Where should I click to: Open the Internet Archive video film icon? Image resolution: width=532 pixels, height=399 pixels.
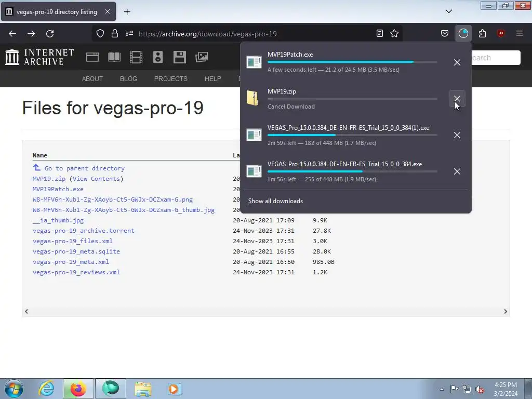point(136,57)
